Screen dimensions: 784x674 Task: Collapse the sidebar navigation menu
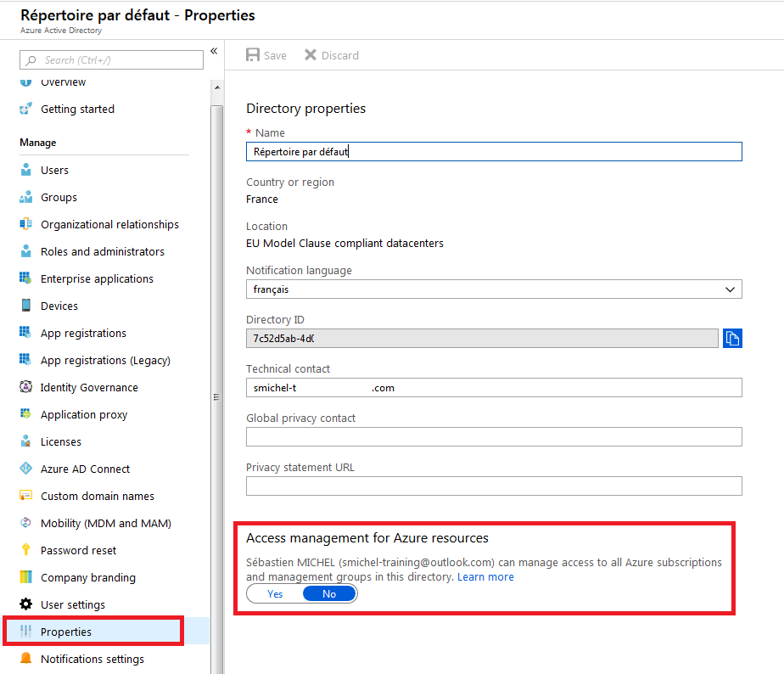pyautogui.click(x=214, y=52)
